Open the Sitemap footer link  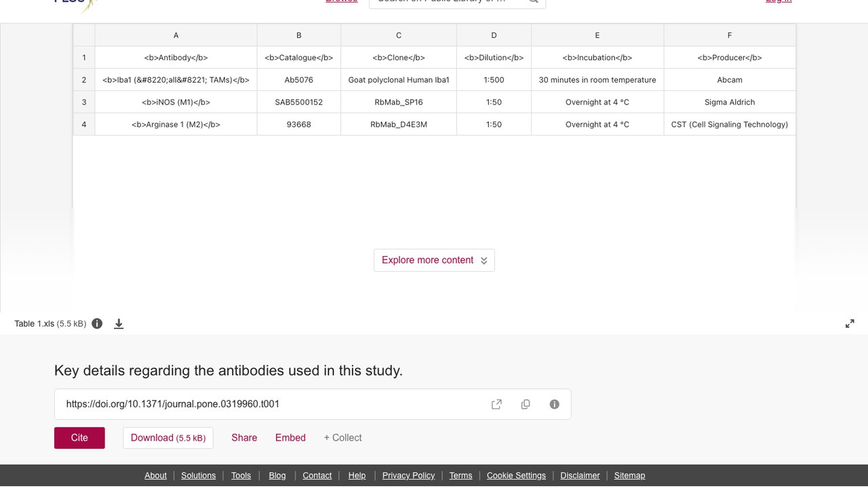629,475
